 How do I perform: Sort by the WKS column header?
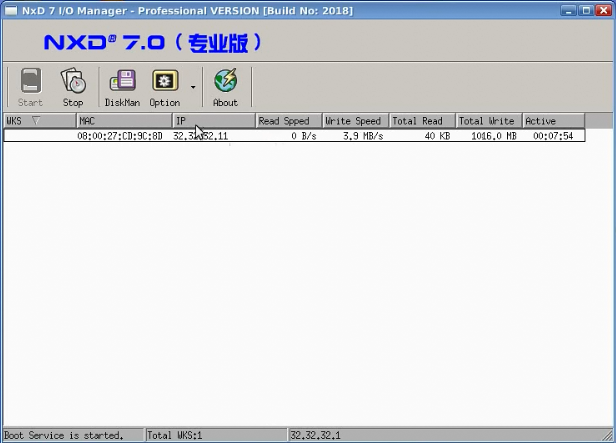point(40,121)
